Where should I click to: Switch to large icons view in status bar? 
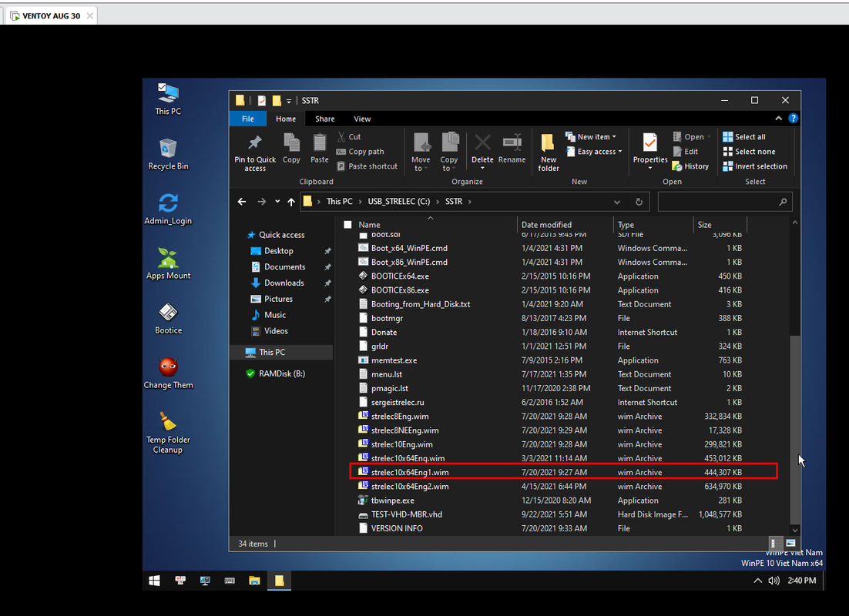tap(790, 543)
